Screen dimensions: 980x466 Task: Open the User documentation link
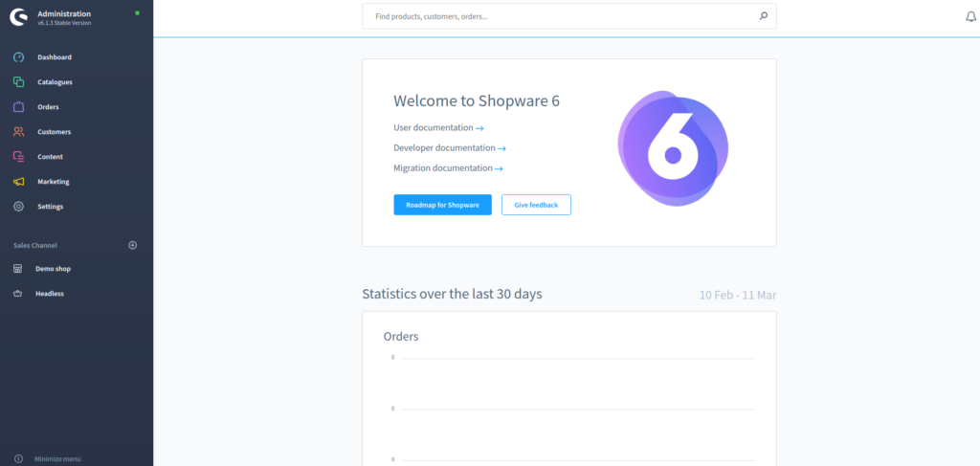click(438, 128)
